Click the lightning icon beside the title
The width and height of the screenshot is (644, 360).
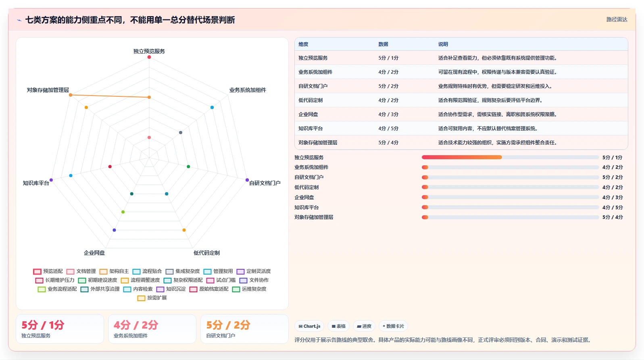coord(19,20)
